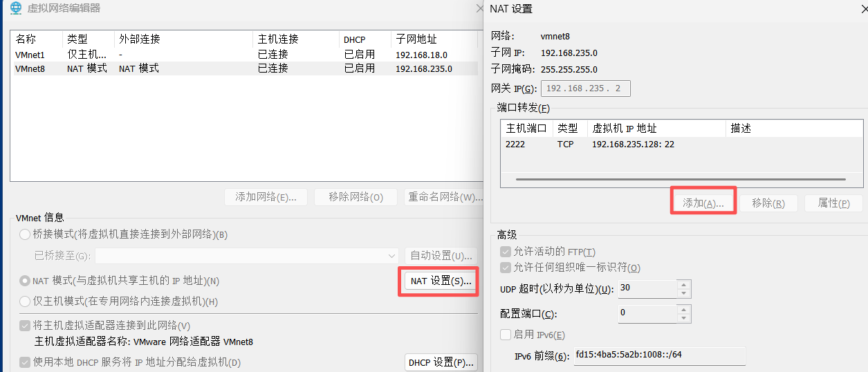Select 桥接模式 radio button

coord(26,234)
